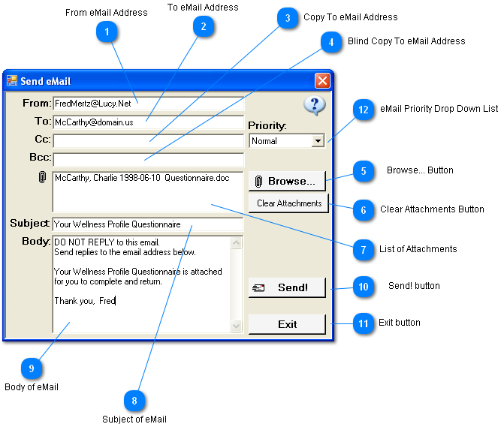The image size is (504, 427).
Task: Click the "DO NOT REPLY" line in body
Action: pyautogui.click(x=107, y=242)
